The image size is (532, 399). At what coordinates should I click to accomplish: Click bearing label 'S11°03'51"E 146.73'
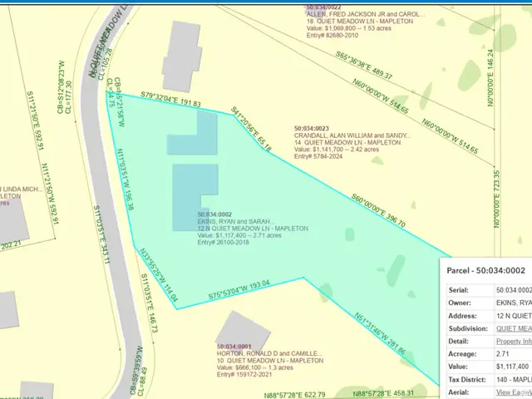(150, 303)
